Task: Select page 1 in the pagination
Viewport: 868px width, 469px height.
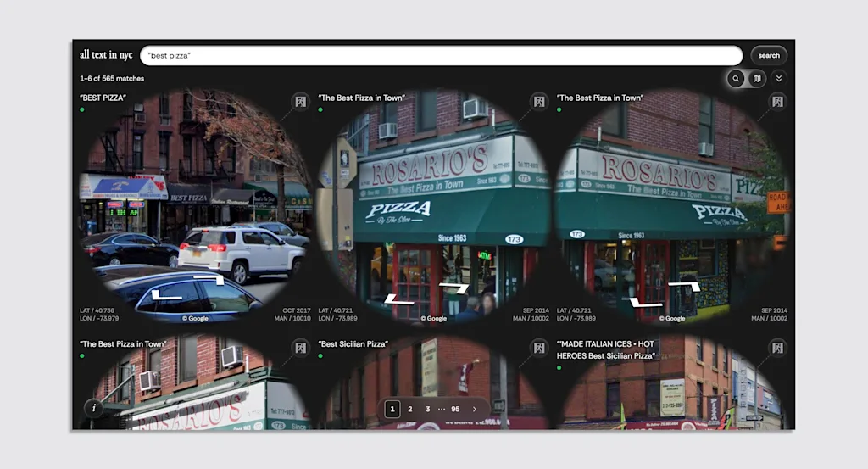Action: coord(392,409)
